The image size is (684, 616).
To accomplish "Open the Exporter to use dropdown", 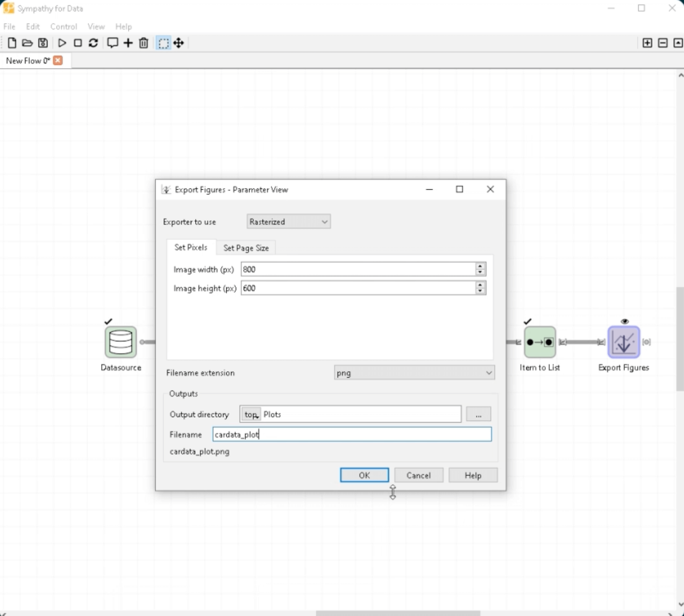I will [289, 222].
